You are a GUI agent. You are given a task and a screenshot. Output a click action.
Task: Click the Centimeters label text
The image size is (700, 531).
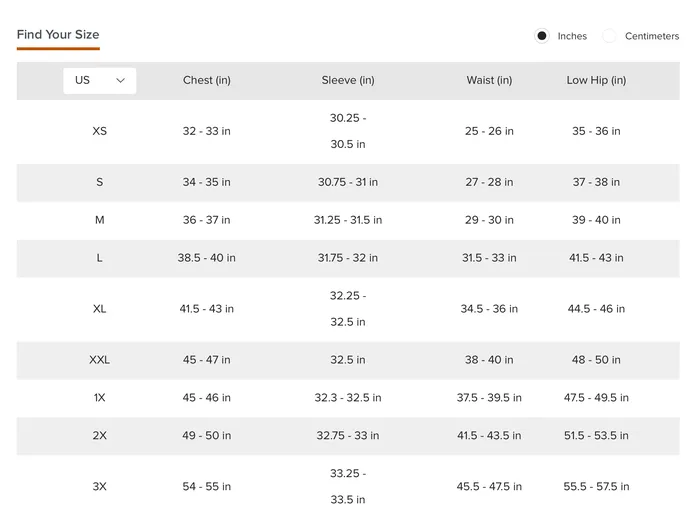click(x=652, y=36)
